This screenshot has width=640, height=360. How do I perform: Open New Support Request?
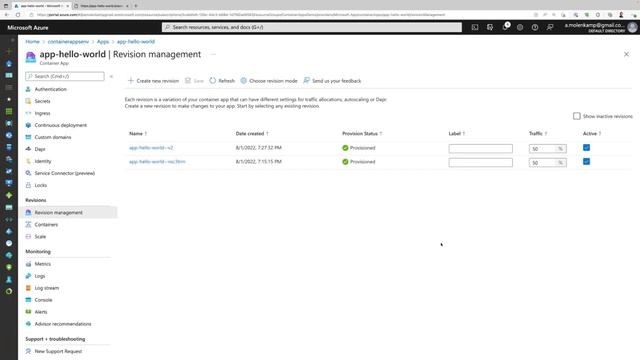click(x=58, y=351)
